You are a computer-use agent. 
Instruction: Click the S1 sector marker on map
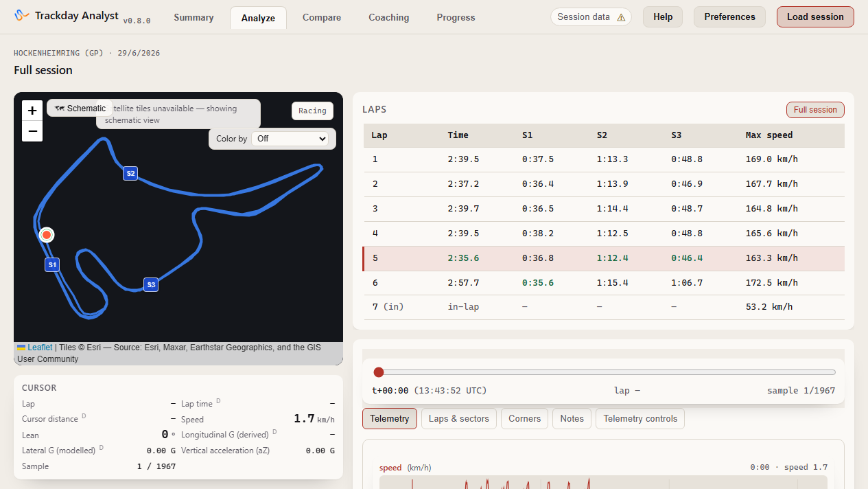(52, 264)
